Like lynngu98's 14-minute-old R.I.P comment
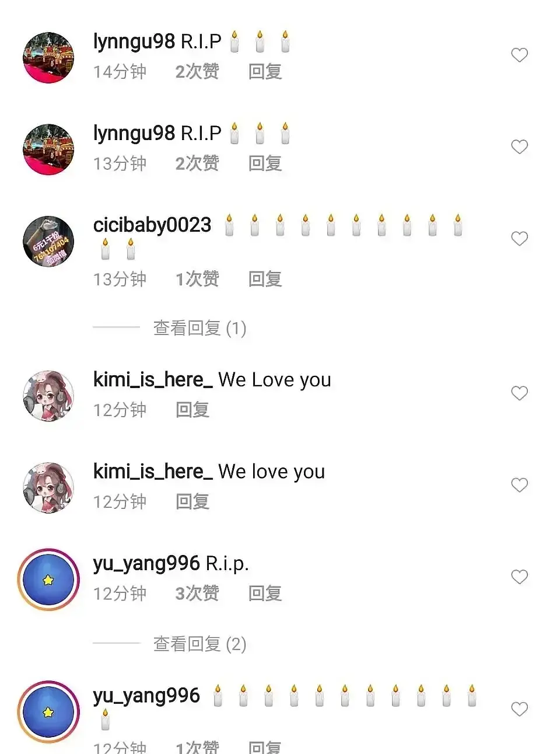 point(519,55)
